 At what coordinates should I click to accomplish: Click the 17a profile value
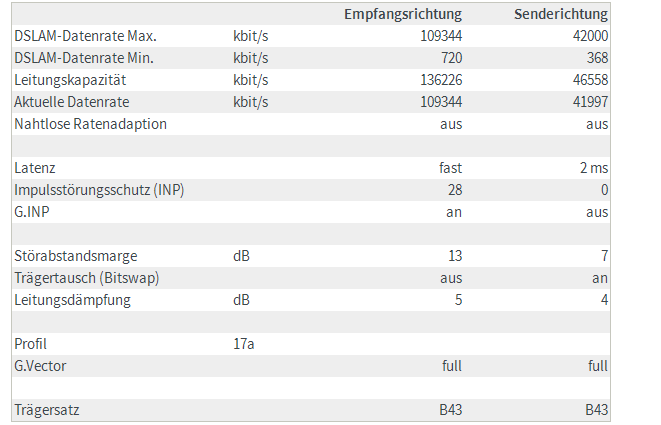(244, 344)
